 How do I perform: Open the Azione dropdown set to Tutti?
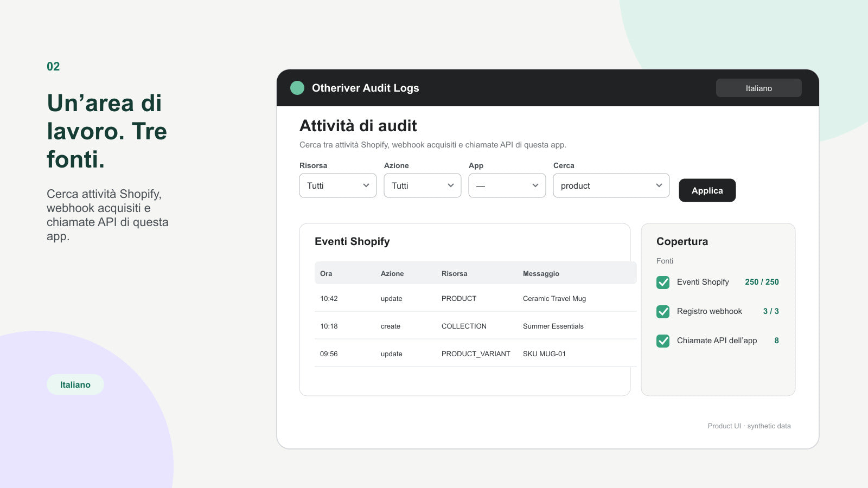(423, 185)
